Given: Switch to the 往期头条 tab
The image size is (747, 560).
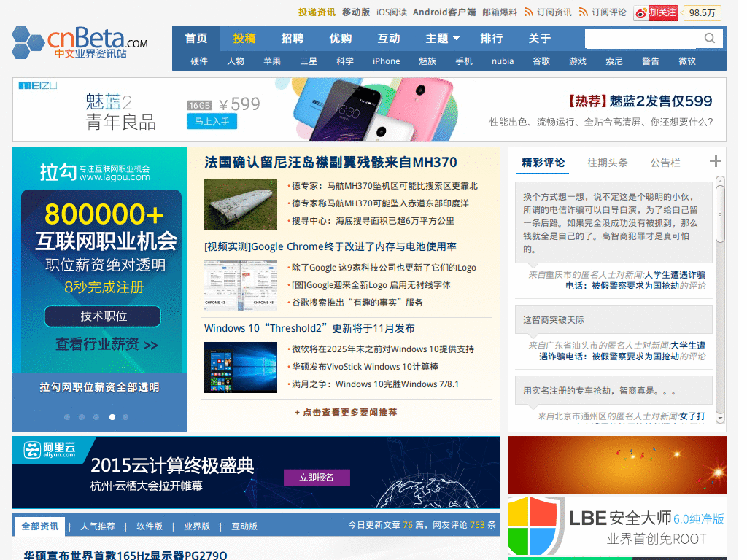Looking at the screenshot, I should coord(608,163).
